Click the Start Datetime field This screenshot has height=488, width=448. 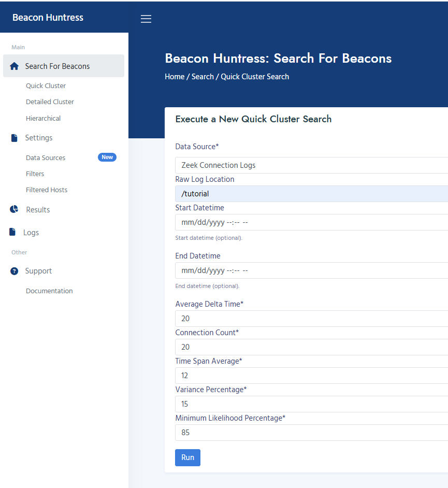pyautogui.click(x=311, y=222)
